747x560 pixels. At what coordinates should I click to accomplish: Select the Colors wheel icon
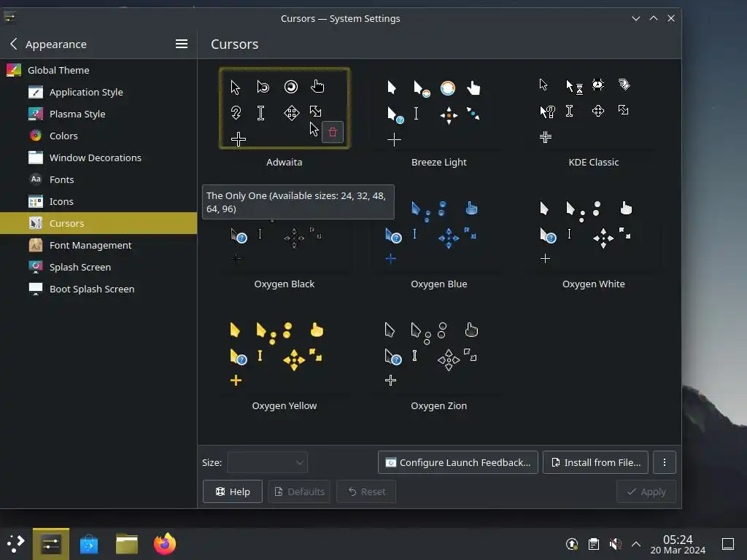(x=36, y=136)
